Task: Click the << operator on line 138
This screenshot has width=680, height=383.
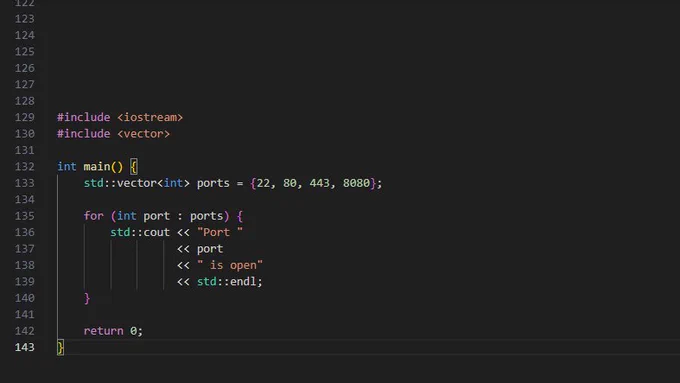Action: [x=183, y=265]
